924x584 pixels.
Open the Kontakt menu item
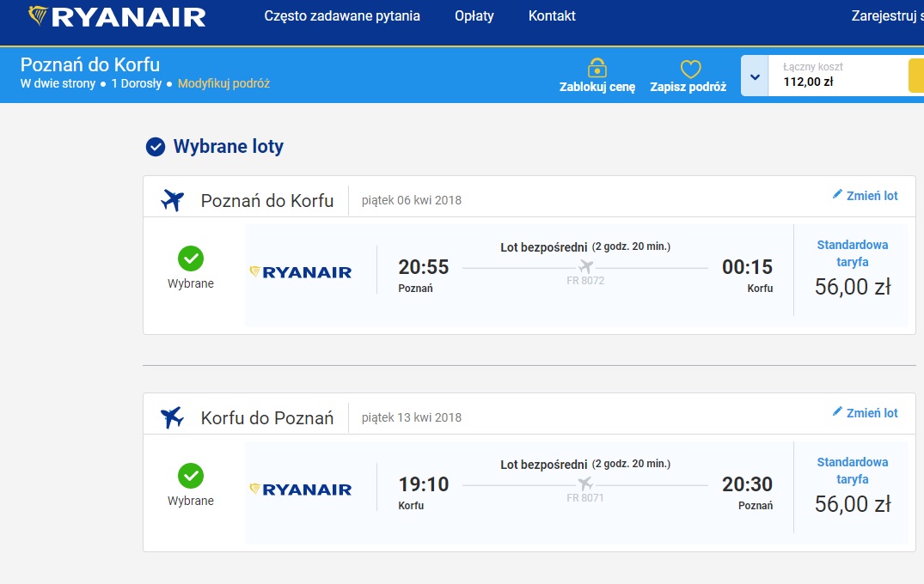click(x=552, y=16)
